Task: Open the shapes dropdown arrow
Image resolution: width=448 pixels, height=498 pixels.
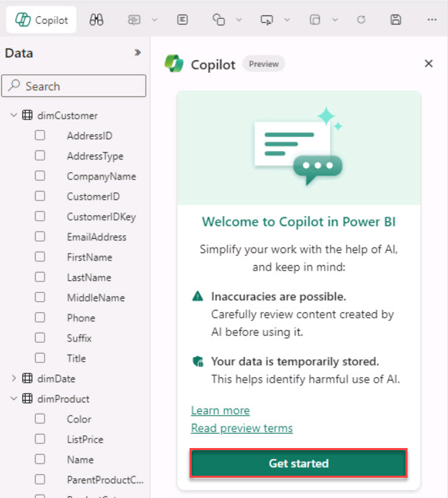Action: click(238, 20)
